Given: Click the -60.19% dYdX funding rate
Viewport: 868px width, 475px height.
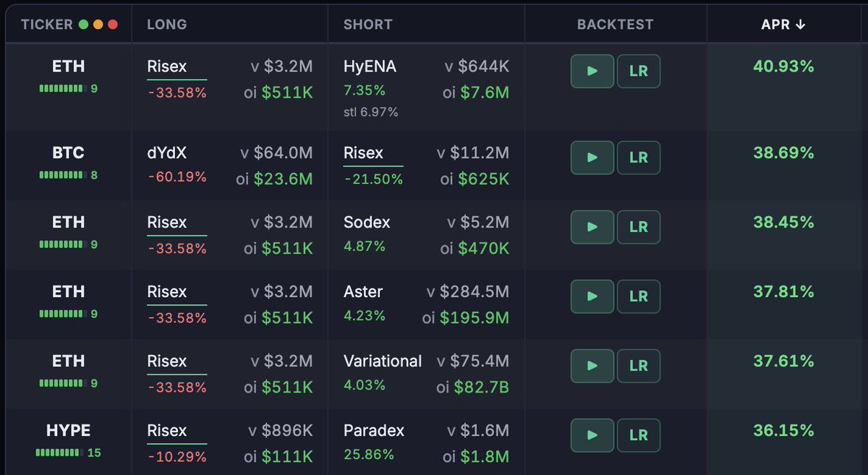Looking at the screenshot, I should (x=177, y=177).
